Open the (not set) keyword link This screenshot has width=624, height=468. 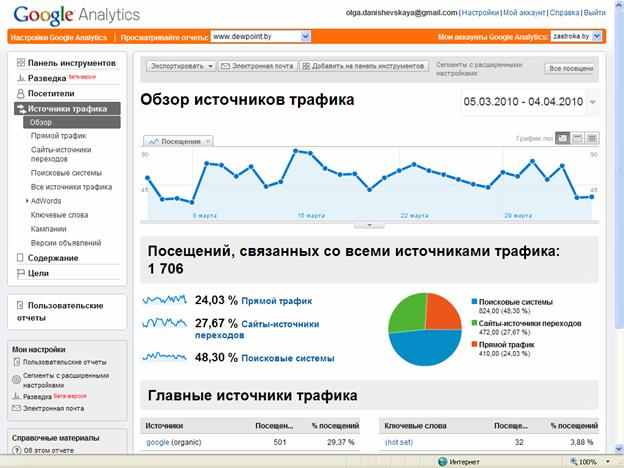coord(399,442)
